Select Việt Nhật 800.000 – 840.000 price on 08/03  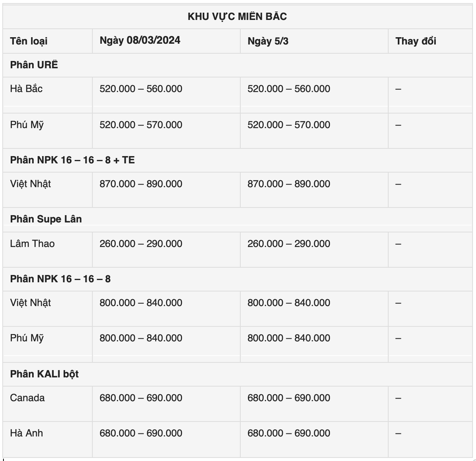(x=141, y=303)
